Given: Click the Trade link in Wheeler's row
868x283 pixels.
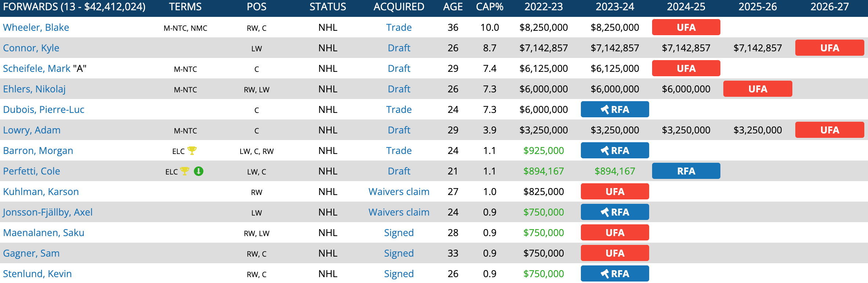Looking at the screenshot, I should [x=399, y=27].
